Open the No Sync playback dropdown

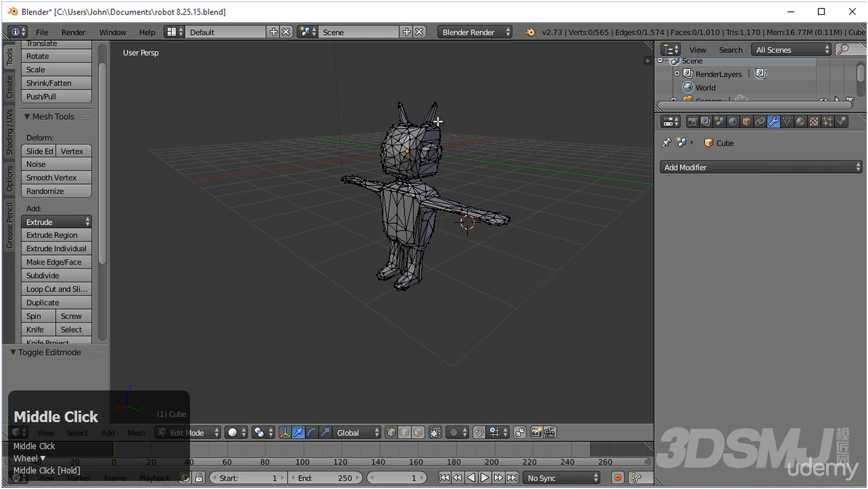[561, 478]
